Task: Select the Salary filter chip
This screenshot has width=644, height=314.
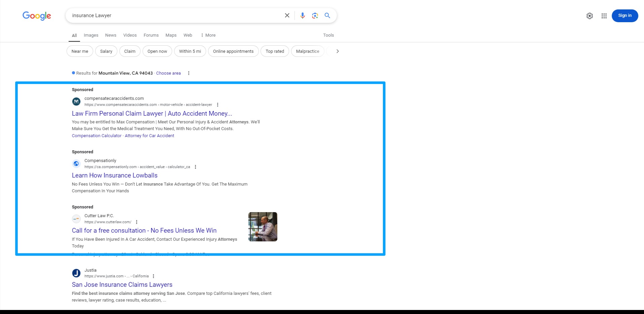Action: pos(106,51)
